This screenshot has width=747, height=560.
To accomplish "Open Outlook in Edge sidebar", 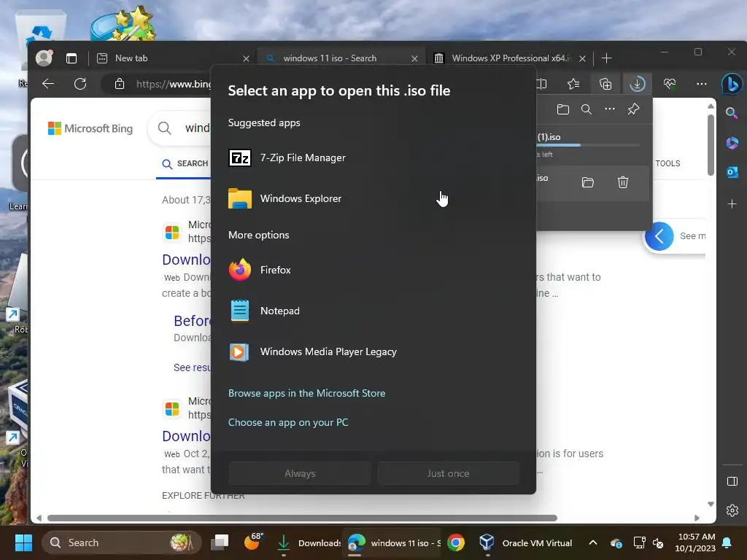I will click(x=732, y=172).
